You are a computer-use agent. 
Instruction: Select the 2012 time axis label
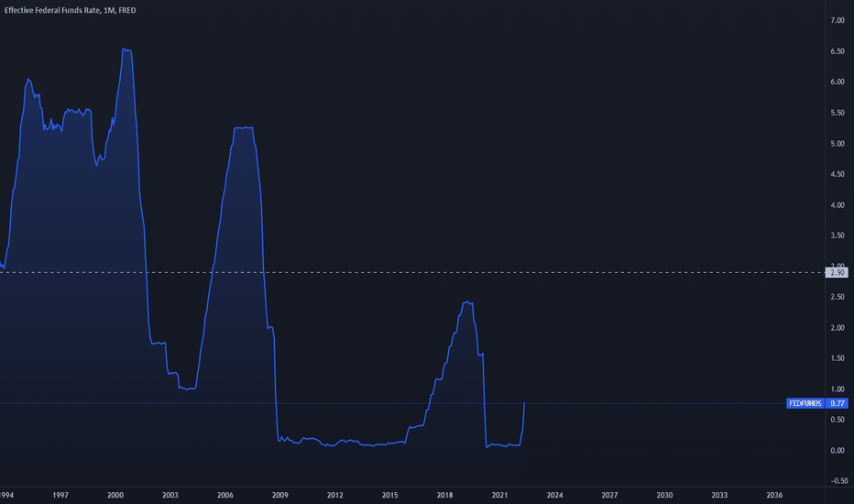(x=335, y=495)
